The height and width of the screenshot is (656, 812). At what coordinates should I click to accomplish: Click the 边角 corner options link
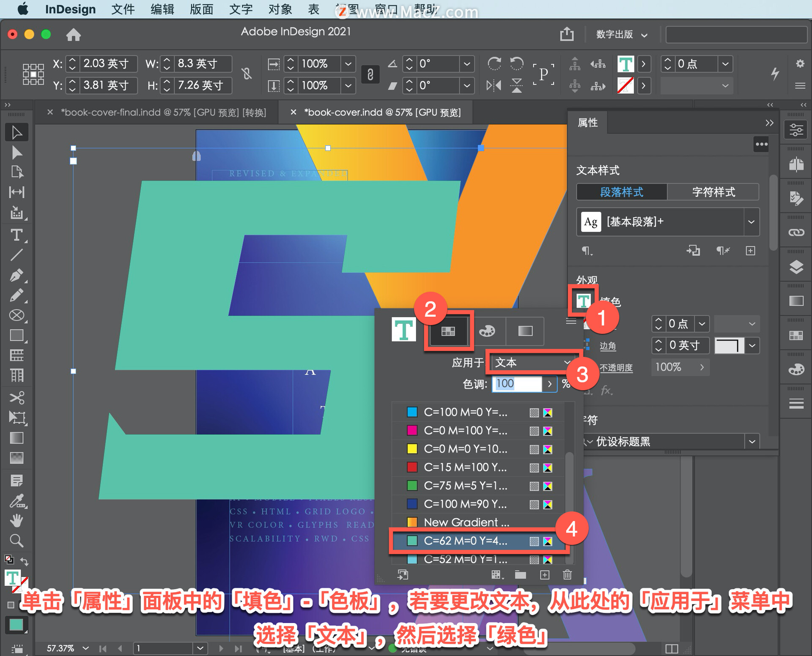pos(607,346)
